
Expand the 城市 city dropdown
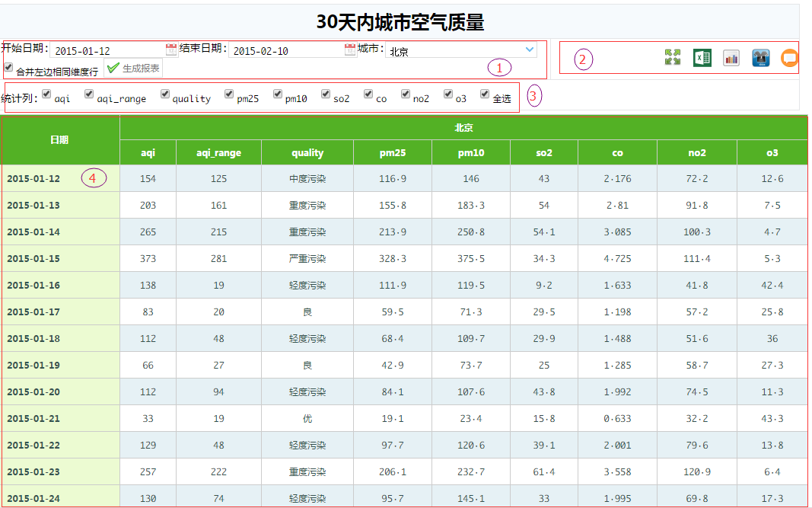click(530, 50)
